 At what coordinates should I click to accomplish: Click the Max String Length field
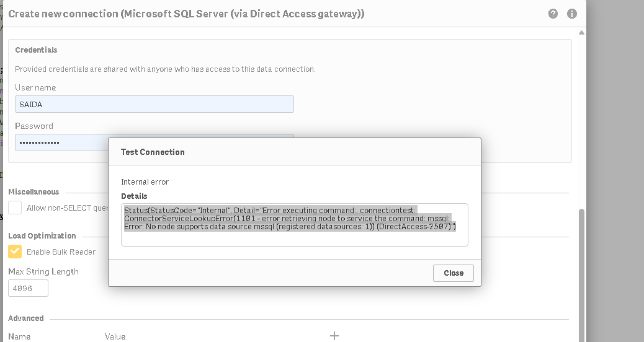pyautogui.click(x=28, y=289)
